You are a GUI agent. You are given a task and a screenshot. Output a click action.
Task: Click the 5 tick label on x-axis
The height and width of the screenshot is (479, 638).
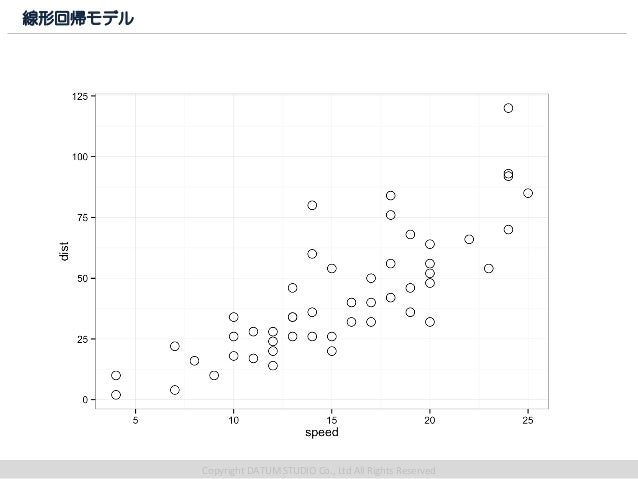coord(135,420)
